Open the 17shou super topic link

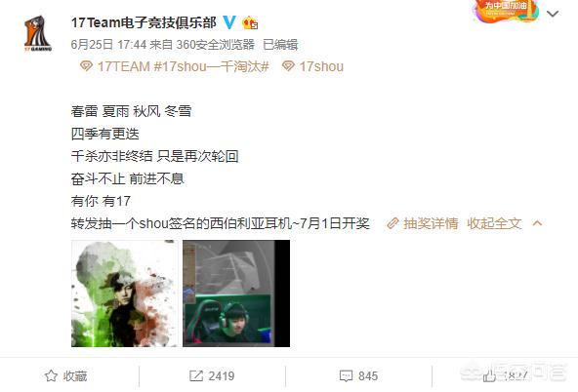tap(321, 66)
